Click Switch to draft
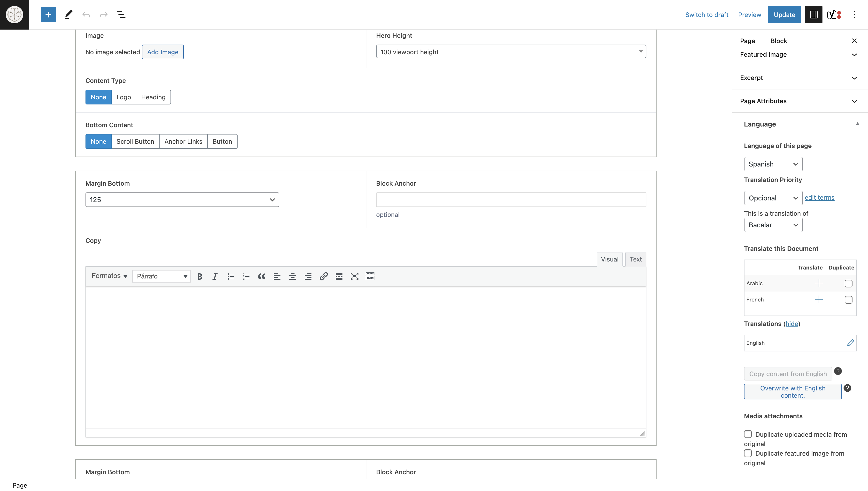This screenshot has height=491, width=868. click(707, 15)
